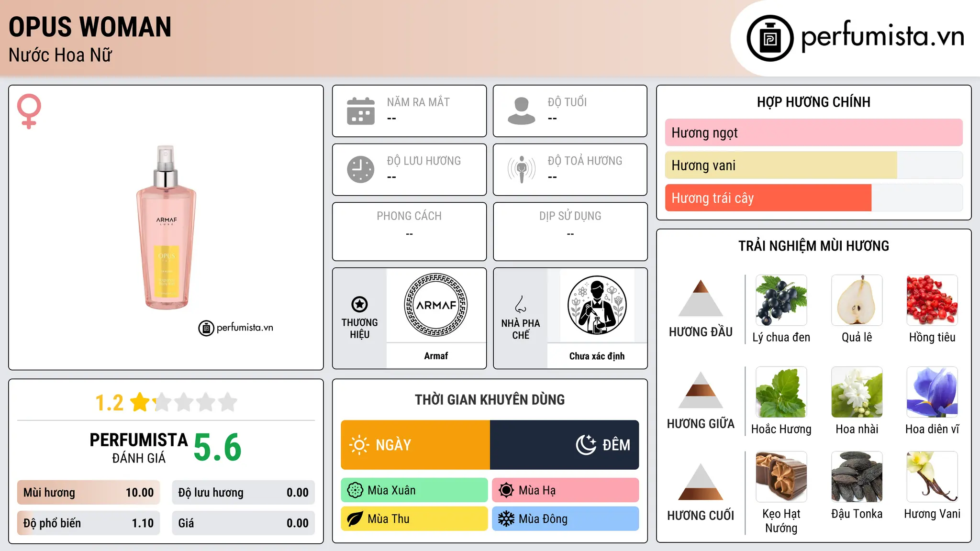Click the sun icon for Mùa Hạ
The width and height of the screenshot is (980, 551).
(506, 490)
